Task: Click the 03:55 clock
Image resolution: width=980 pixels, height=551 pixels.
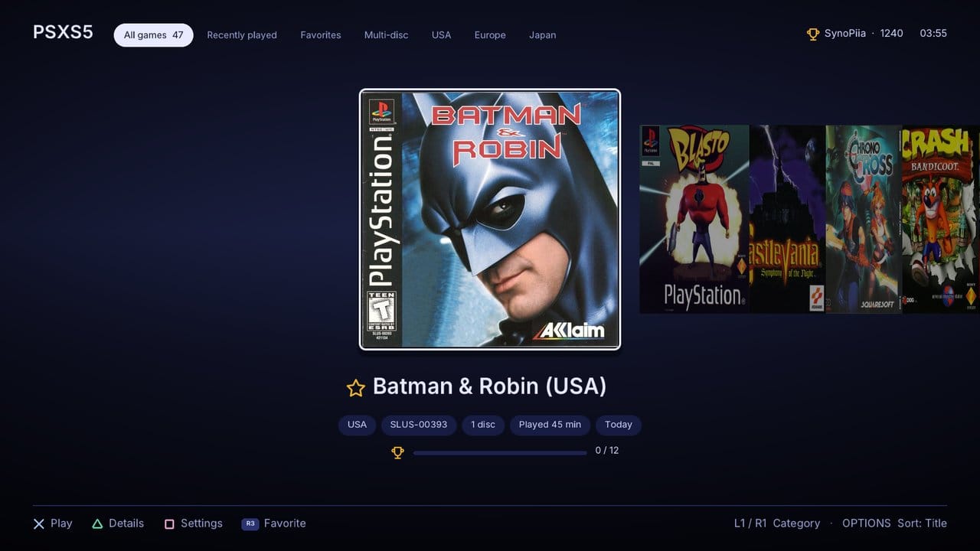Action: pyautogui.click(x=933, y=34)
